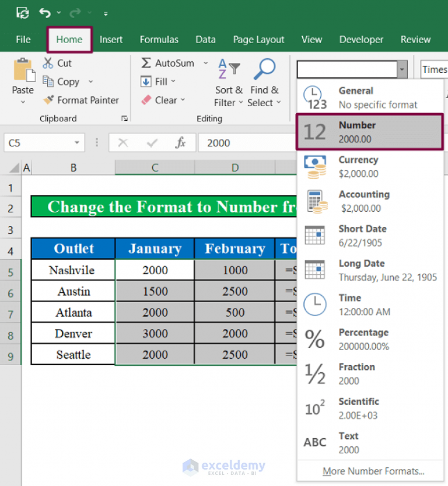Open More Number Formats link
Screen dimensions: 448x486
point(373,471)
